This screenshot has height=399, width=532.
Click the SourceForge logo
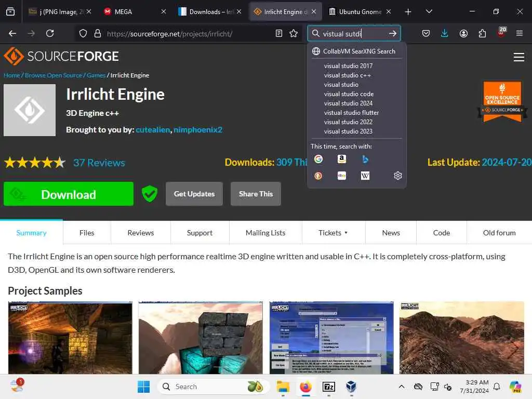(61, 56)
